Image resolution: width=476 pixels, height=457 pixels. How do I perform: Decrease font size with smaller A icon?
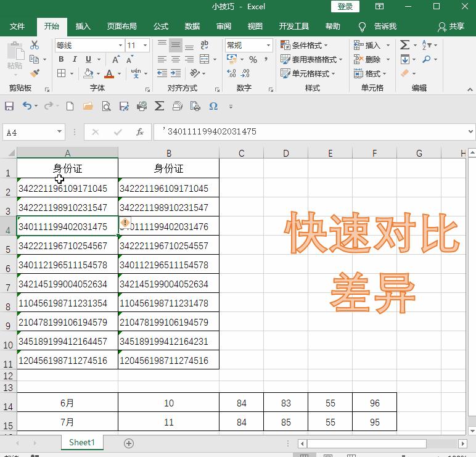(129, 60)
